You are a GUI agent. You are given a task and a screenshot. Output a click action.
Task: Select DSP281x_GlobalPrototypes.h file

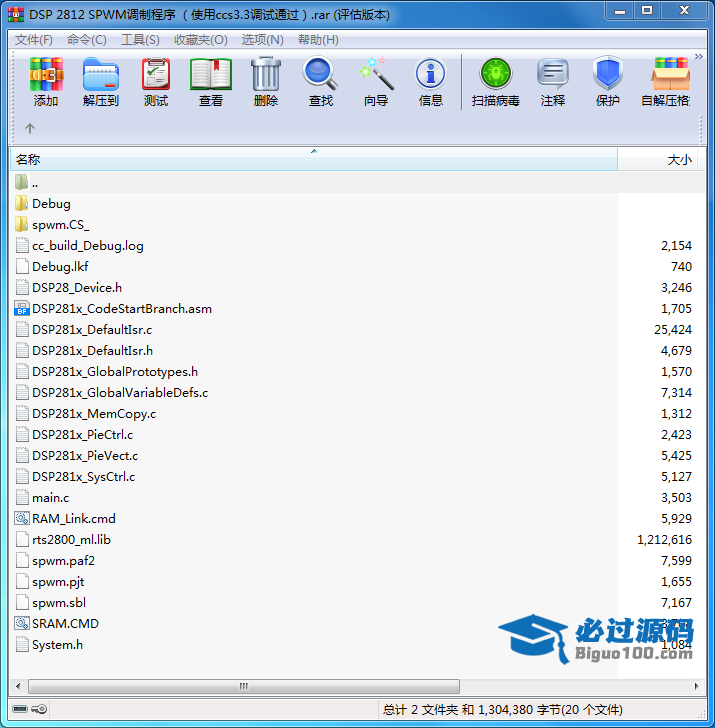115,371
